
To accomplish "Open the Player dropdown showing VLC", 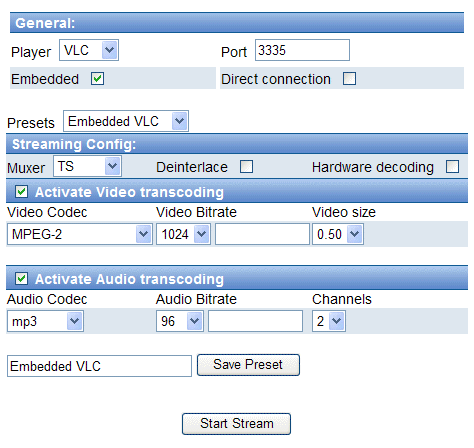I will pyautogui.click(x=89, y=50).
